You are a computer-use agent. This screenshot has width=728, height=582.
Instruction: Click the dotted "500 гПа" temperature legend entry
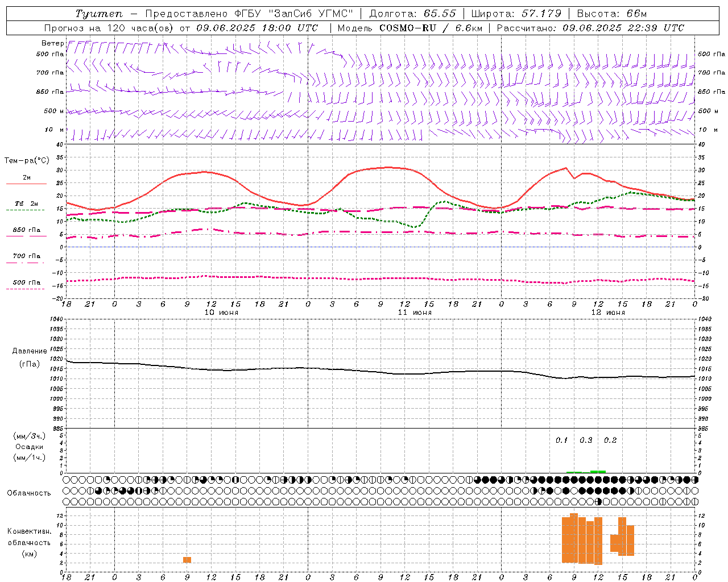click(x=26, y=284)
